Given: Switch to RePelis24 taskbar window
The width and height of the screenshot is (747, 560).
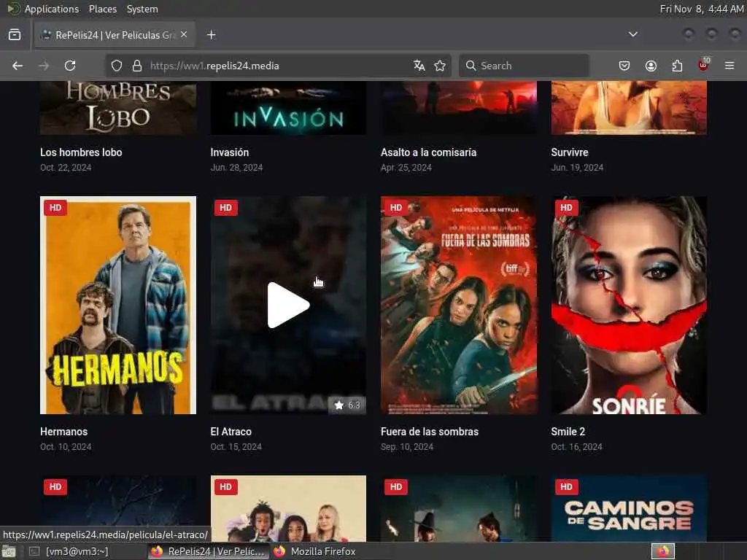Looking at the screenshot, I should [x=209, y=551].
